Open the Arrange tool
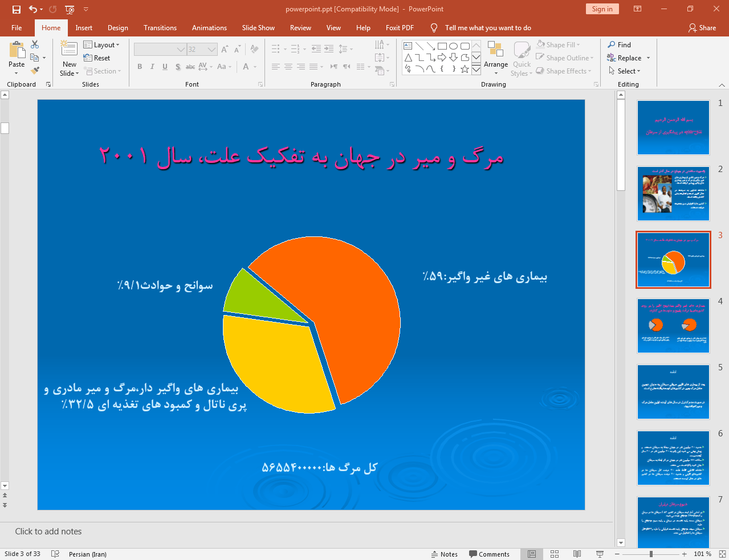This screenshot has width=729, height=560. (x=495, y=57)
